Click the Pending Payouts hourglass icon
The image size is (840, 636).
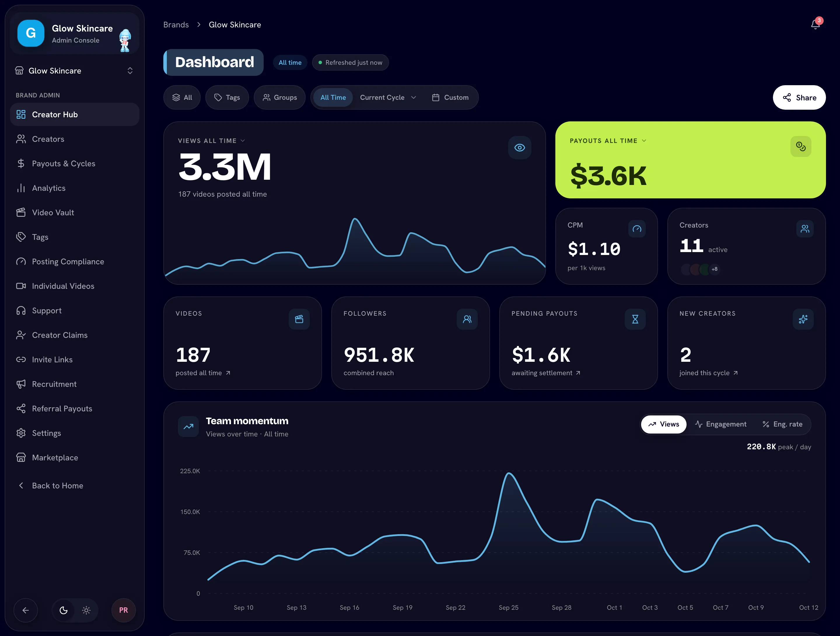click(x=635, y=319)
